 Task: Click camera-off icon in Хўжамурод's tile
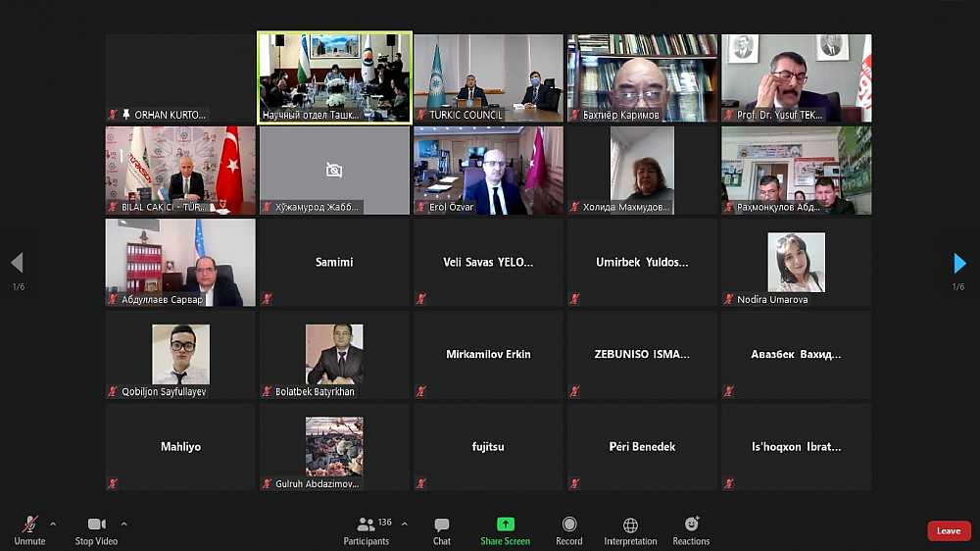[334, 171]
